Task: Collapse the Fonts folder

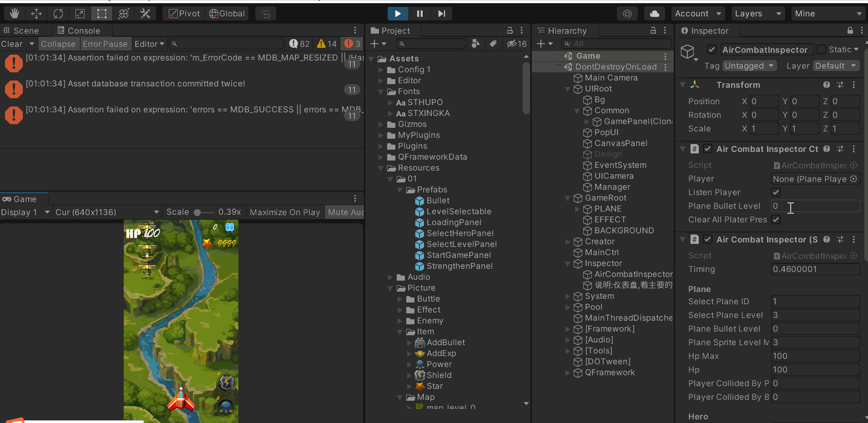Action: click(381, 91)
